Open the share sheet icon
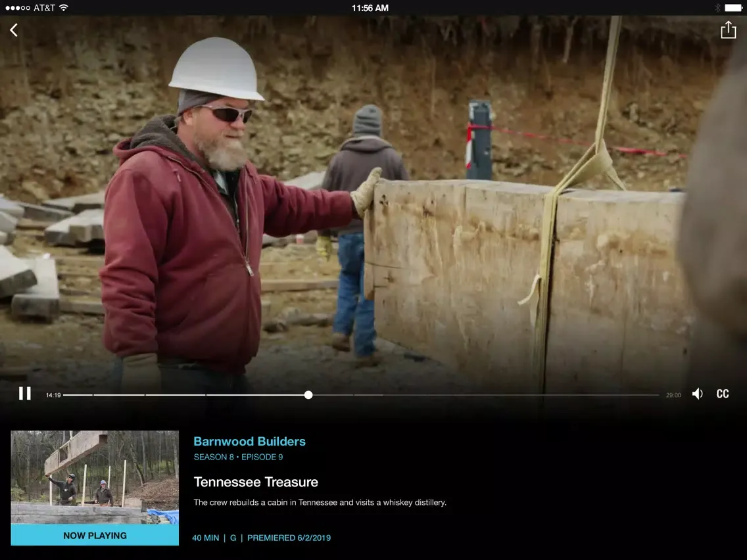Screen dimensions: 747x560 point(728,30)
